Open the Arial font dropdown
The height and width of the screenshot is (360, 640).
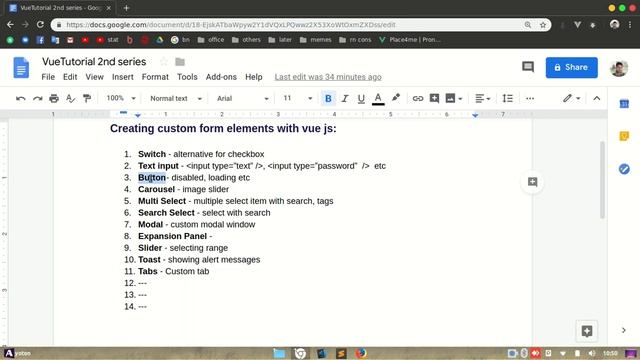[242, 98]
